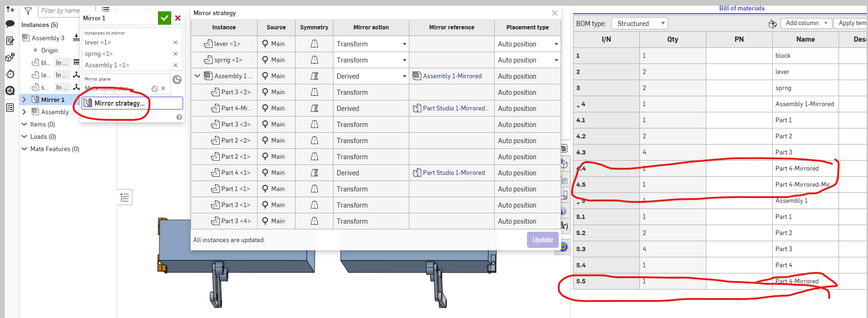Toggle the list view icon beside filter
The height and width of the screenshot is (318, 868).
click(x=106, y=9)
